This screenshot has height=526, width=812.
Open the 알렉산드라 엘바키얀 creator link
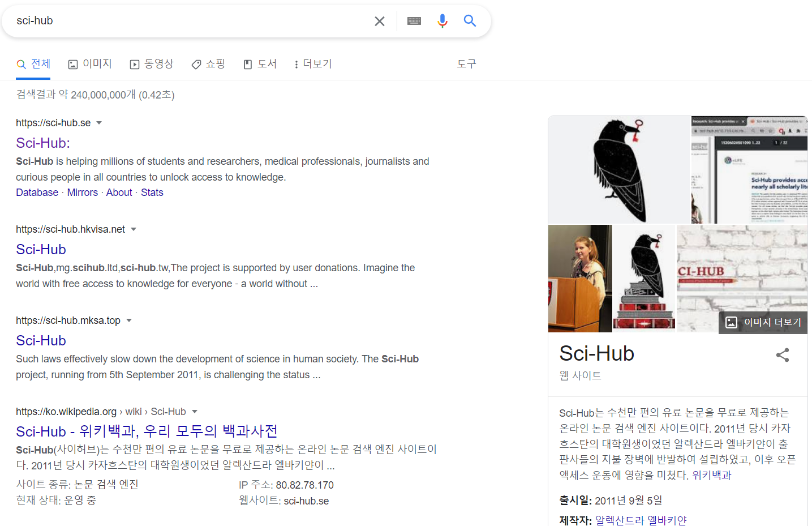(x=641, y=520)
